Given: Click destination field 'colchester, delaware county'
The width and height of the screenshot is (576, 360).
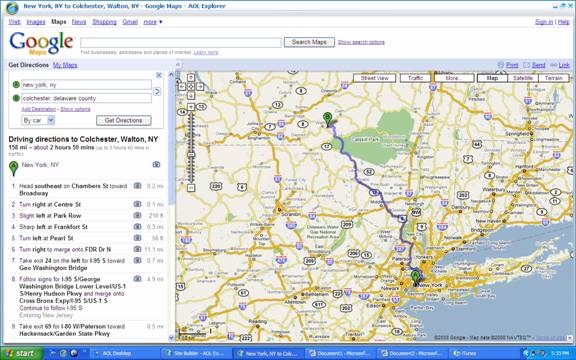Looking at the screenshot, I should tap(86, 98).
